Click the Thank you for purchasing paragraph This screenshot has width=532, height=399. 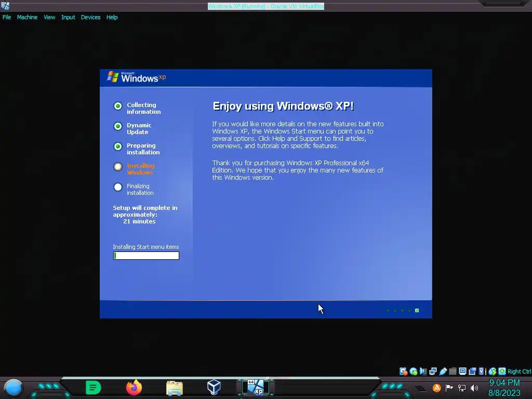[298, 170]
